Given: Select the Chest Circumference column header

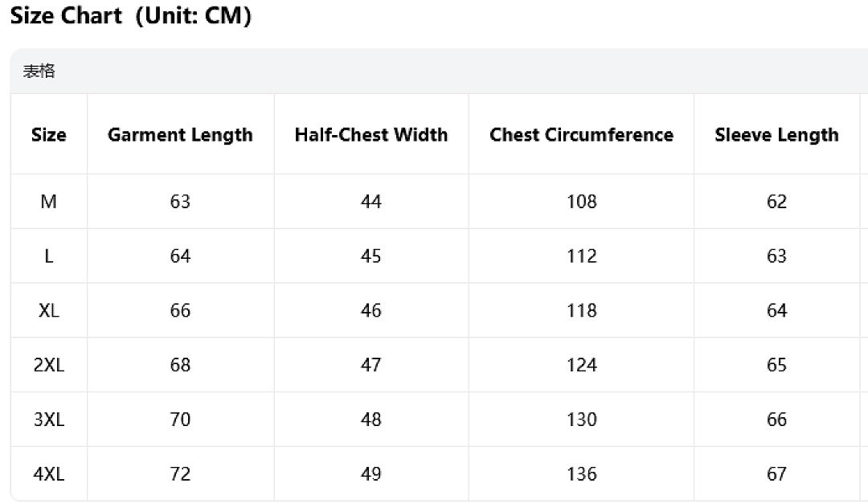Looking at the screenshot, I should point(581,134).
